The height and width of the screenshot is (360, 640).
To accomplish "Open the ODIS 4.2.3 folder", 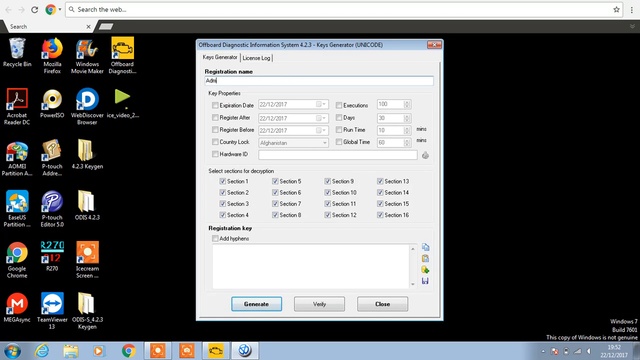I will click(x=87, y=206).
